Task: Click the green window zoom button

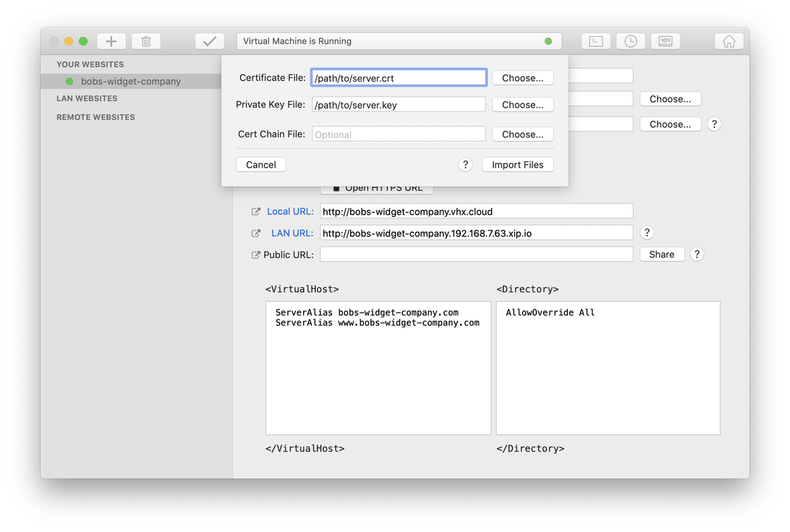Action: point(83,41)
